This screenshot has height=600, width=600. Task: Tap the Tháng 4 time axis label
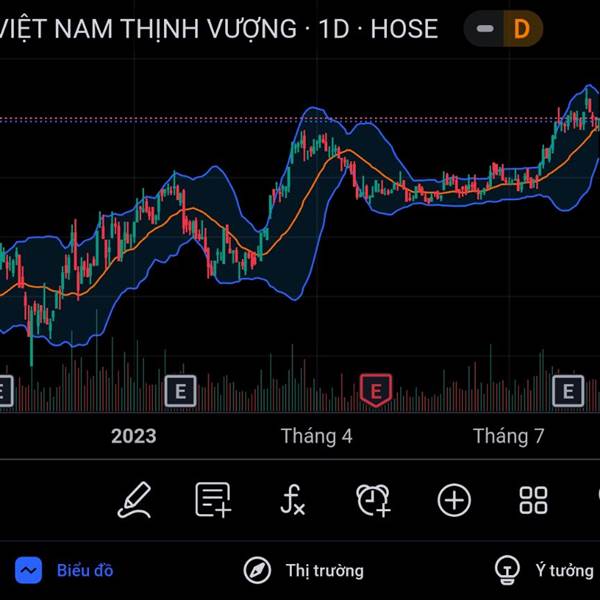pos(316,436)
